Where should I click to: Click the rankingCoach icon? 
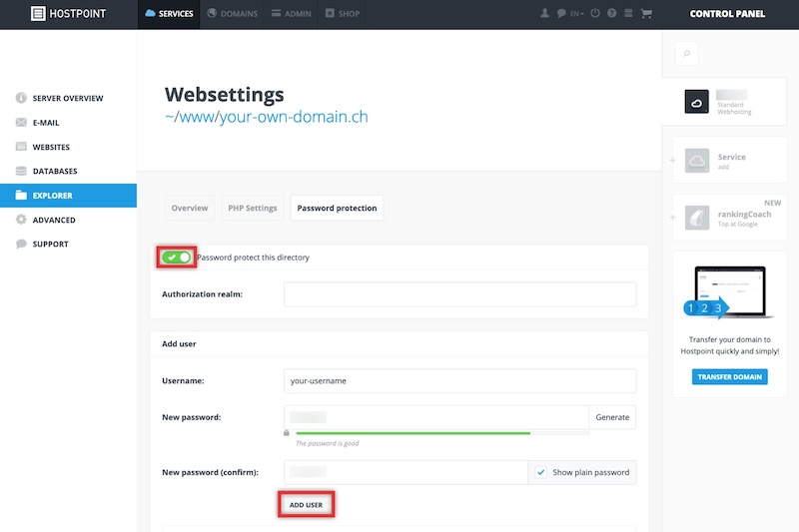[x=697, y=218]
